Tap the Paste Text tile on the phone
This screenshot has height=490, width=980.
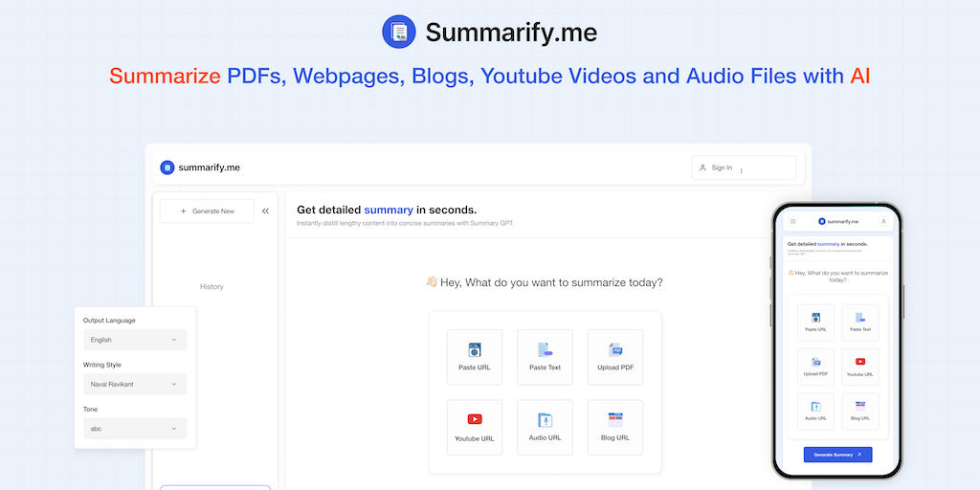click(x=860, y=323)
